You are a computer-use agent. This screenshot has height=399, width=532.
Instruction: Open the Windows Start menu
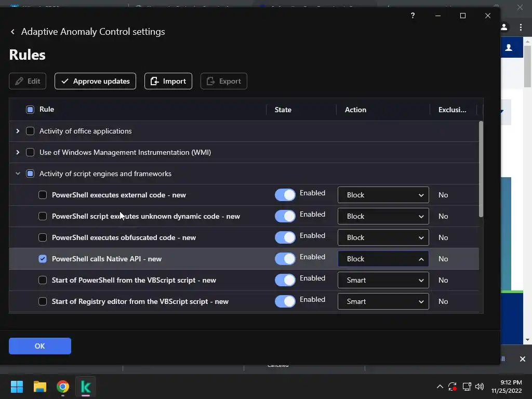17,387
